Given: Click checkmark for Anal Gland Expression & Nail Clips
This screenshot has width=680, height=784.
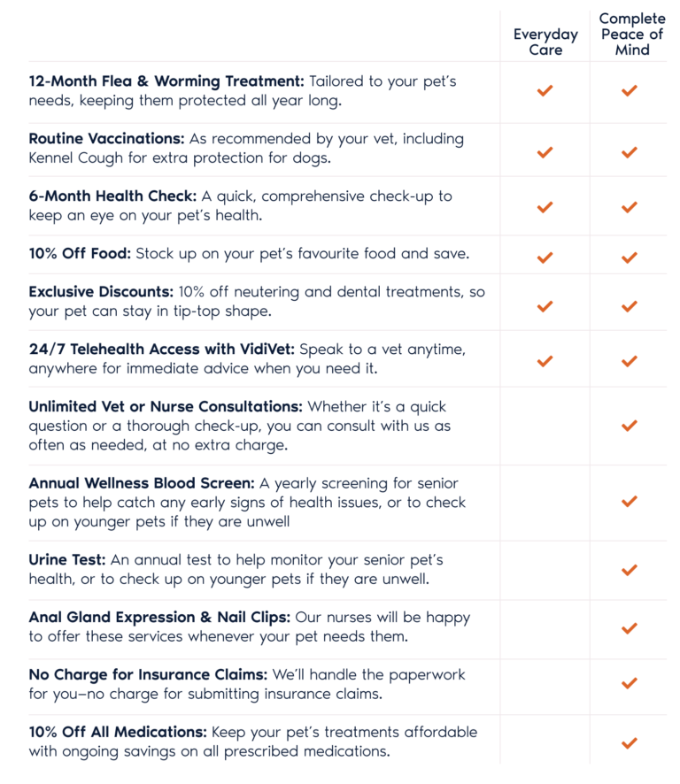Looking at the screenshot, I should coord(630,628).
